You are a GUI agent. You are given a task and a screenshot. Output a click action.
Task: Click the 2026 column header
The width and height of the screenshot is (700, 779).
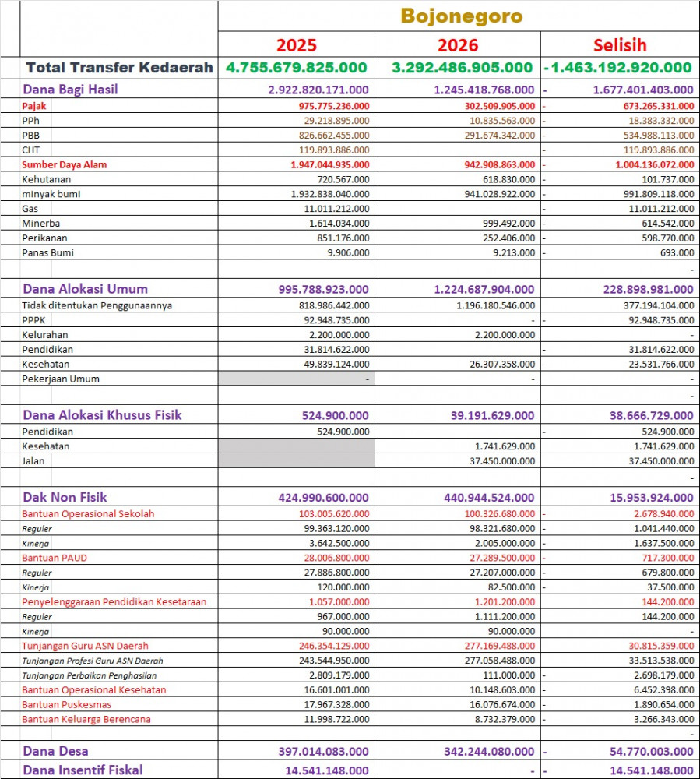pos(458,45)
